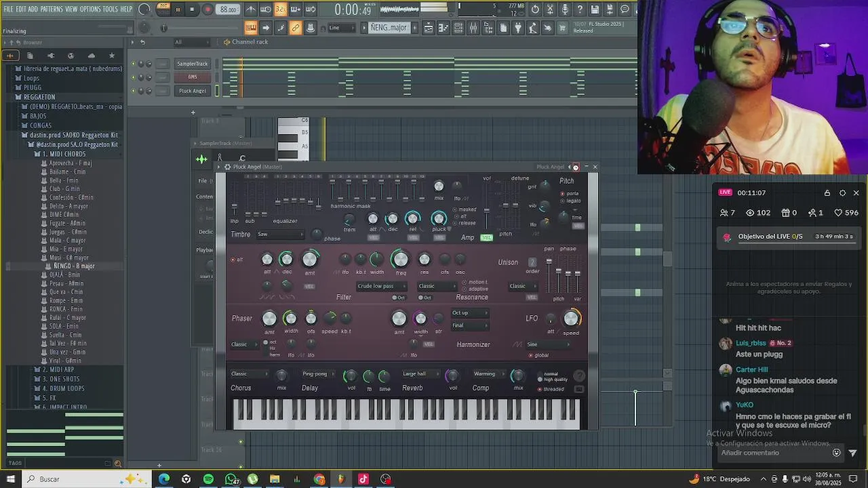Click the emoji icon in the comment box
868x488 pixels.
pyautogui.click(x=836, y=453)
